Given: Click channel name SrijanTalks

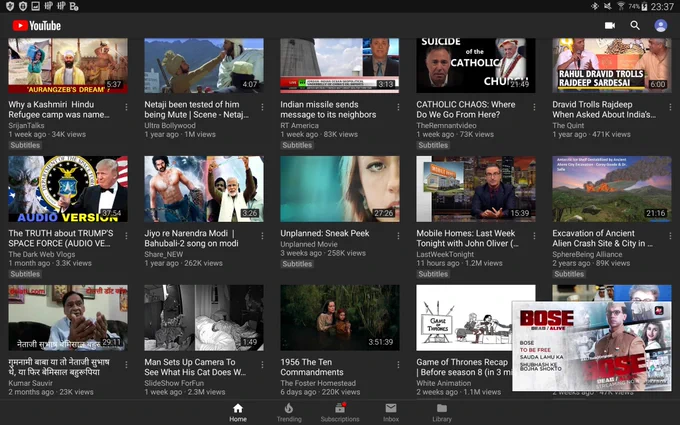Looking at the screenshot, I should click(26, 125).
